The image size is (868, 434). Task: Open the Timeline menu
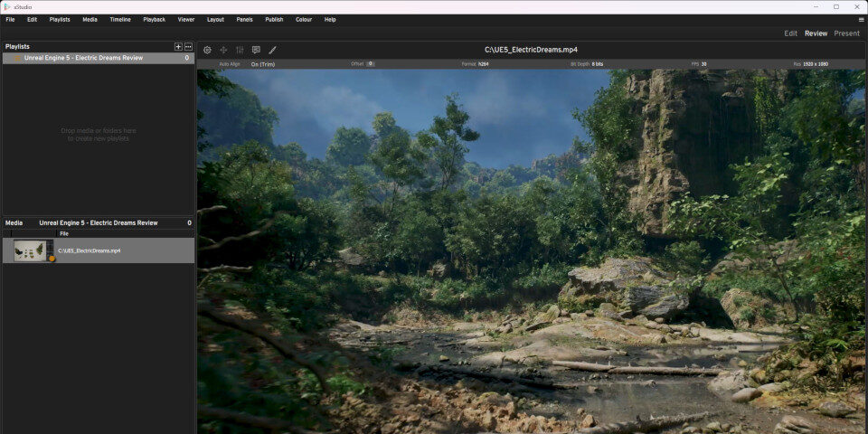tap(120, 19)
